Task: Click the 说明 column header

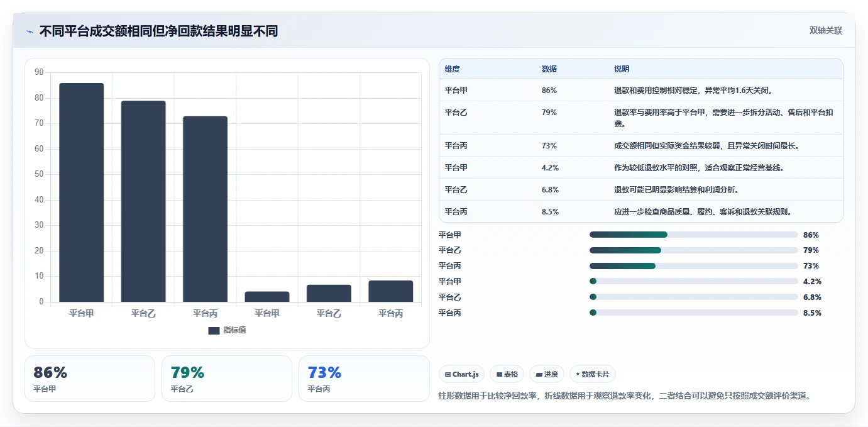Action: point(622,69)
